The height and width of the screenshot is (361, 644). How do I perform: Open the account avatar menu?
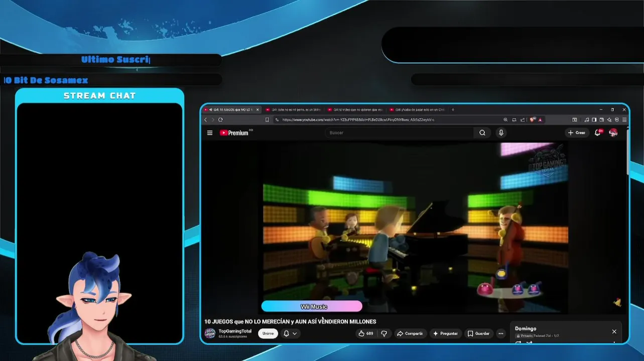click(x=613, y=133)
